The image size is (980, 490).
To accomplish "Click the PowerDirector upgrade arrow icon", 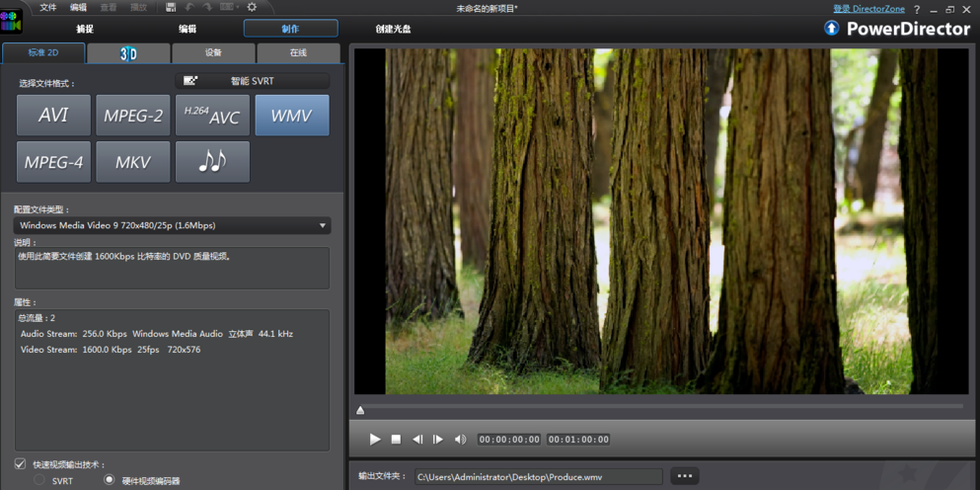I will coord(831,29).
